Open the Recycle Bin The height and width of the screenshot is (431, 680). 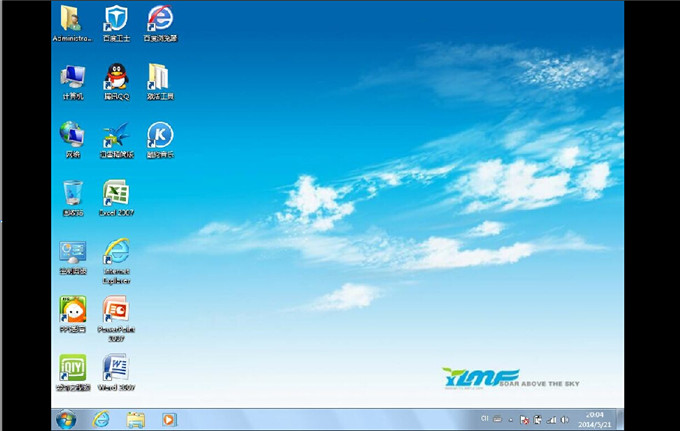(x=72, y=193)
